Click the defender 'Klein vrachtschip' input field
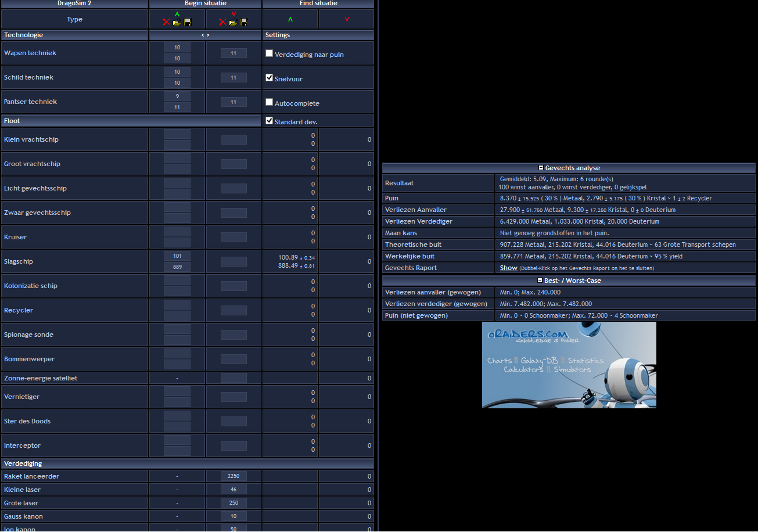 [x=233, y=140]
